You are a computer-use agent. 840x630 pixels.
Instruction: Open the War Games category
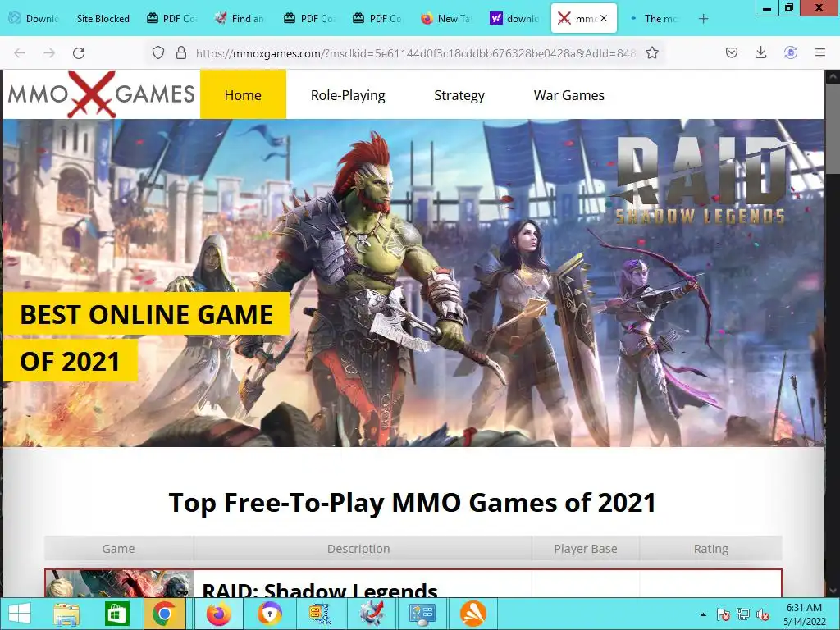(569, 95)
